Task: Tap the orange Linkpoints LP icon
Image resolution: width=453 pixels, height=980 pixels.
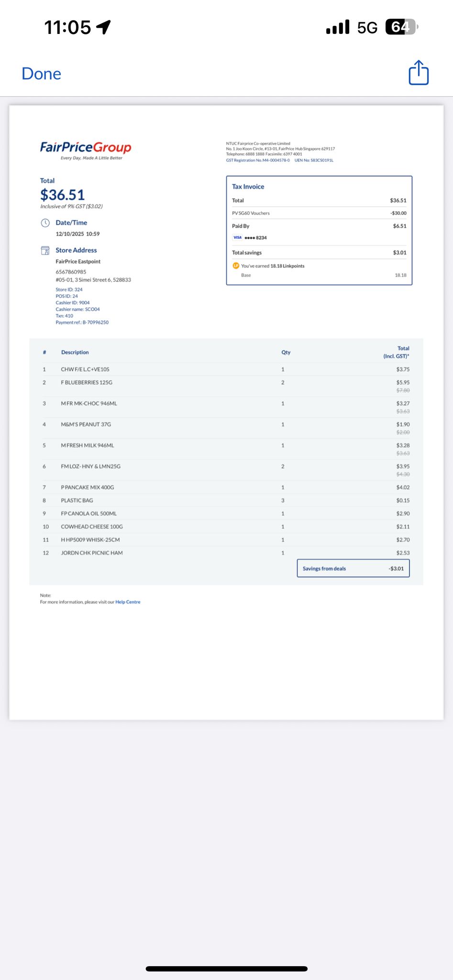Action: point(236,266)
